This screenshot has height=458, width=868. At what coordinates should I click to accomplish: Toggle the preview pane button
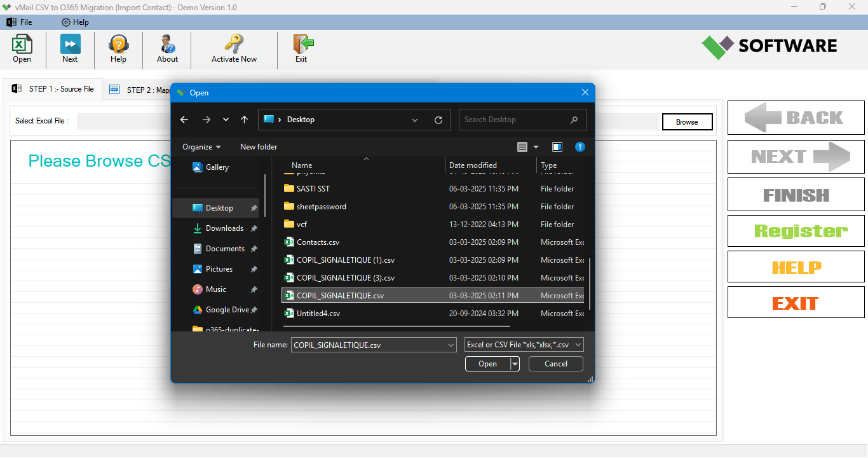[557, 147]
